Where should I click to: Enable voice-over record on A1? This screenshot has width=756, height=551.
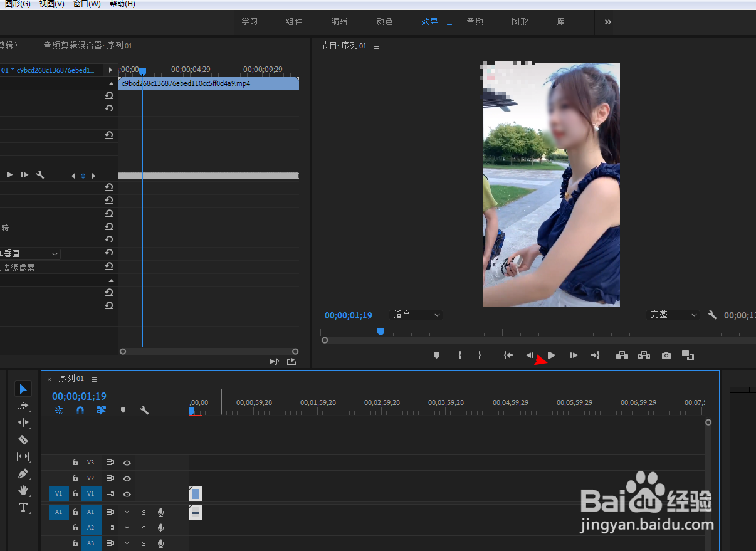[160, 512]
